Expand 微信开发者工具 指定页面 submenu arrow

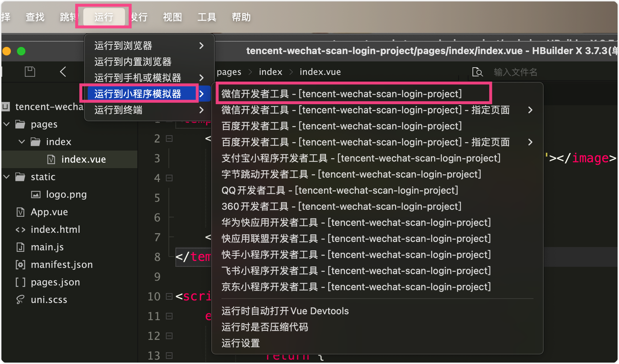[x=530, y=110]
